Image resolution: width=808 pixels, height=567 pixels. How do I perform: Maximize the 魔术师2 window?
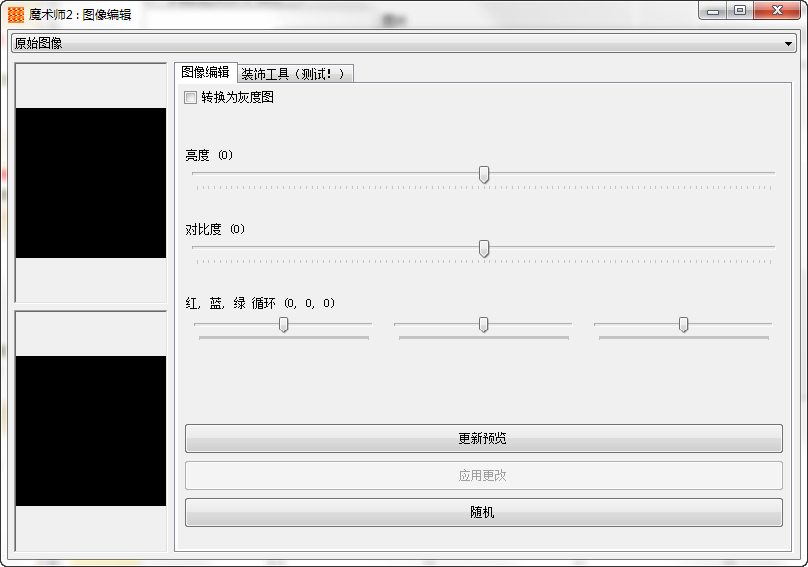(740, 10)
